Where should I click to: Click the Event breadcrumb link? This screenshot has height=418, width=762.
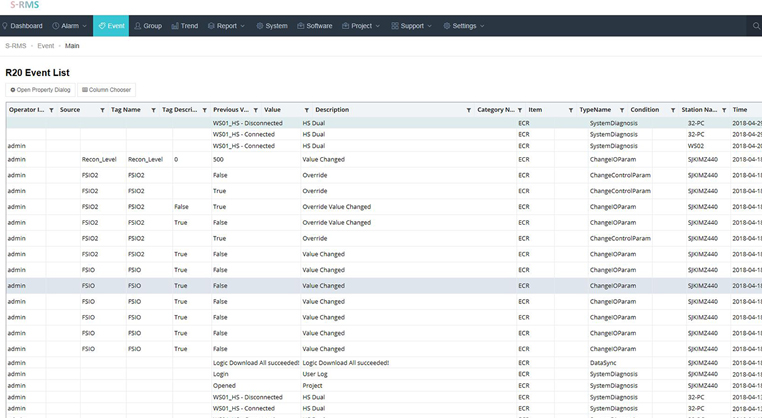[x=46, y=46]
